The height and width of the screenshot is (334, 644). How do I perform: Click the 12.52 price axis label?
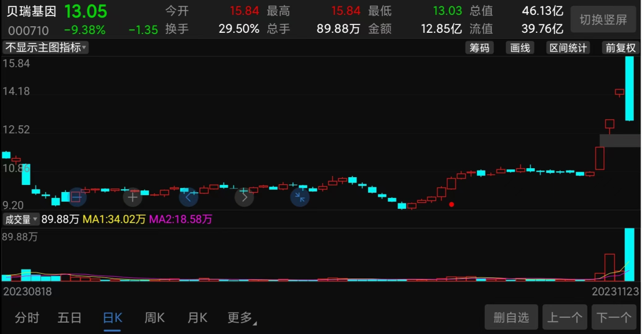(17, 130)
